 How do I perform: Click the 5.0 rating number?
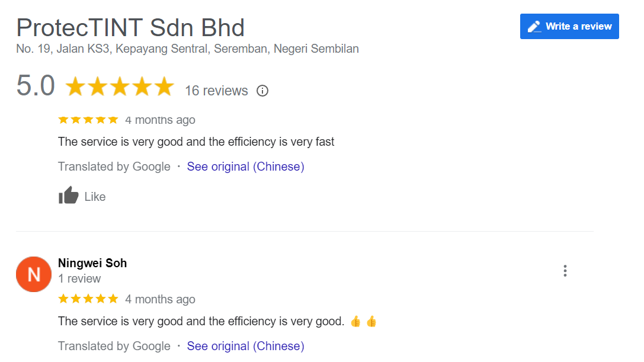[x=35, y=87]
